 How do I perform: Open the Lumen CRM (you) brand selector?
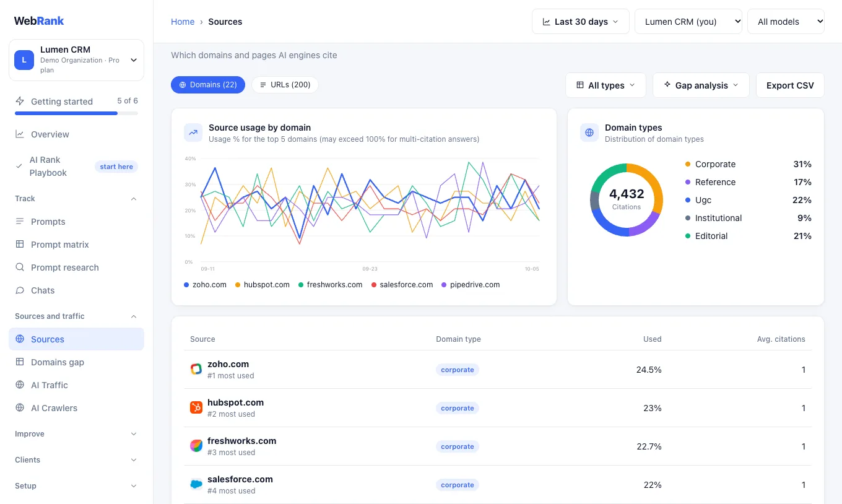(x=688, y=22)
